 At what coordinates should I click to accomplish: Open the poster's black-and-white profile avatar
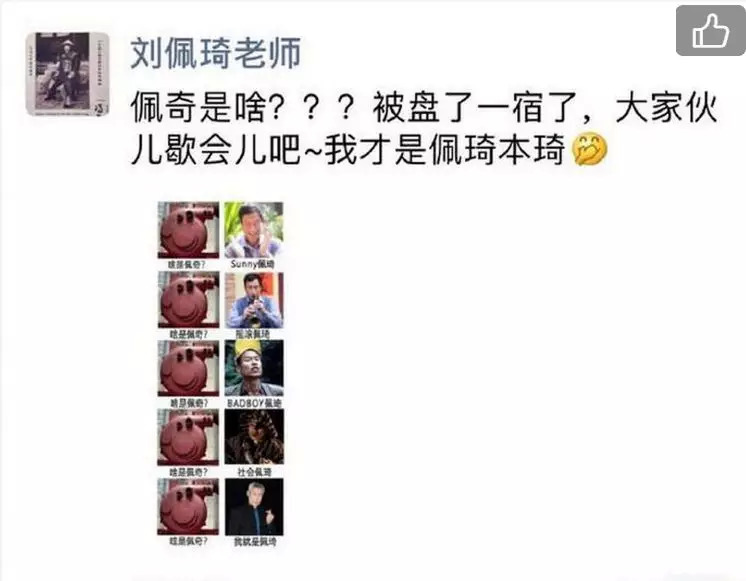coord(67,74)
